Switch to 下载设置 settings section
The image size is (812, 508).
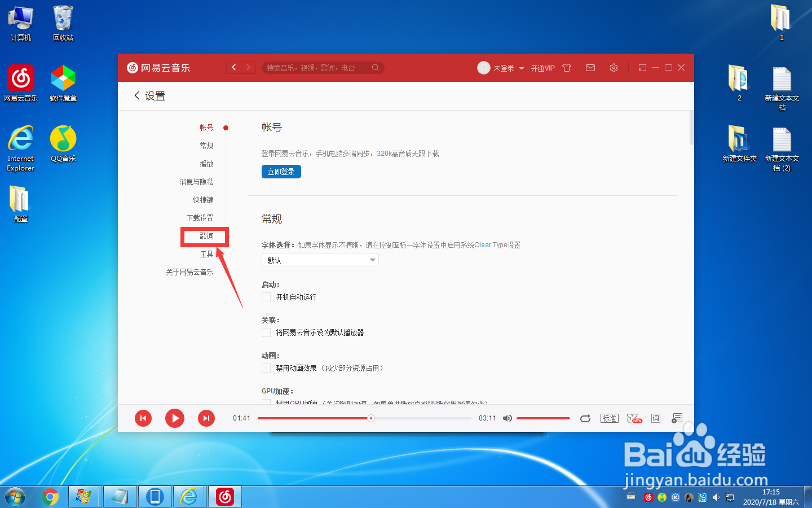tap(201, 217)
